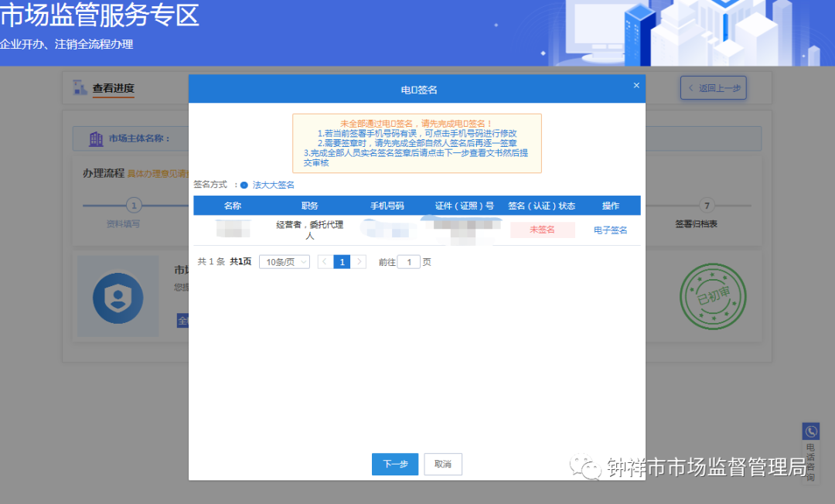Screen dimensions: 835x504
Task: Click the 电子签名 link in 操作 column
Action: click(611, 230)
